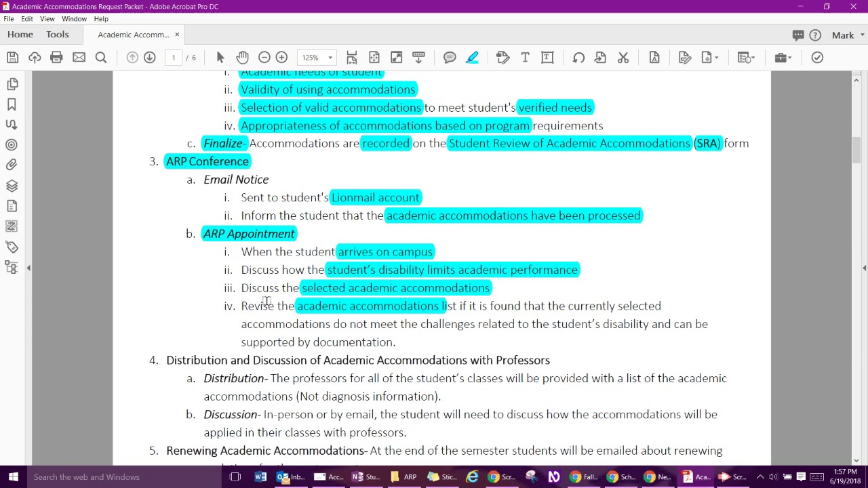Screen dimensions: 868x488
Task: Open the Page Thumbnails panel
Action: click(12, 84)
